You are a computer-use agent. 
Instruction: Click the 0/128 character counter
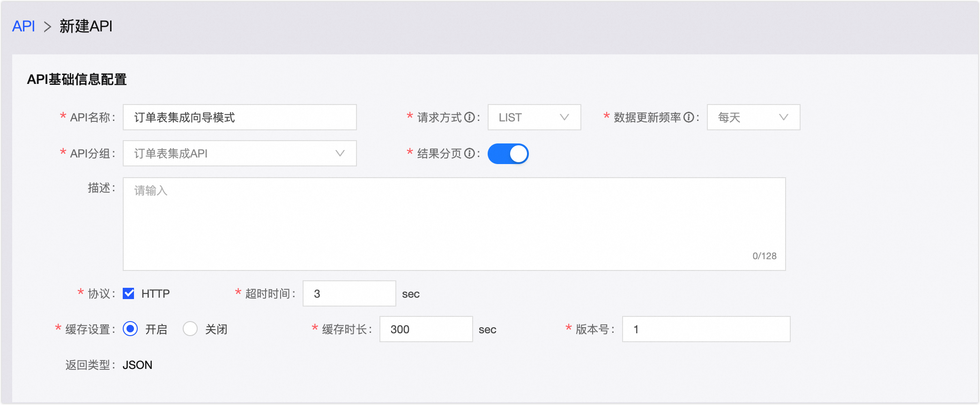(765, 256)
